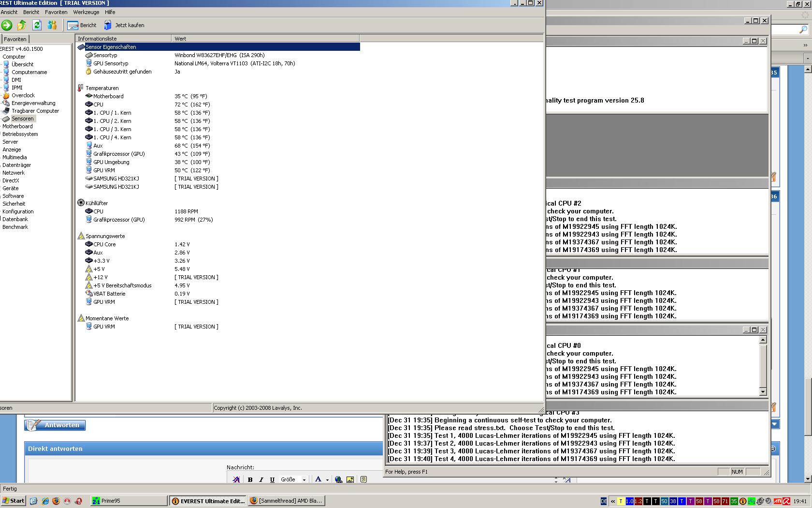812x508 pixels.
Task: Click the Bold formatting icon in reply editor
Action: tap(250, 479)
